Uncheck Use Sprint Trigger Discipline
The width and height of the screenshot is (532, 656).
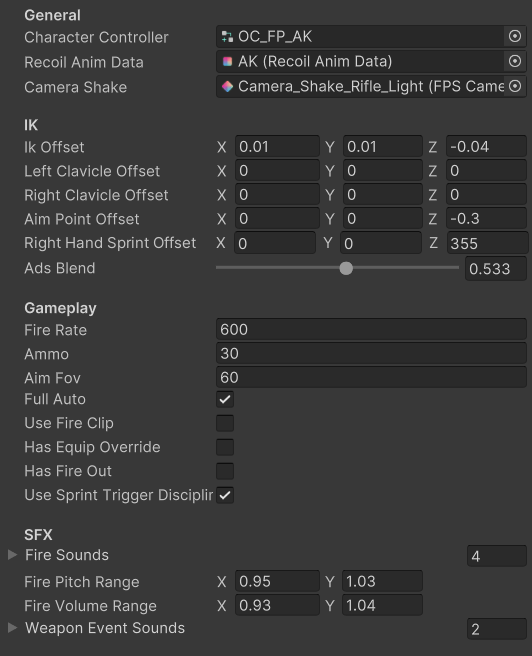click(225, 495)
